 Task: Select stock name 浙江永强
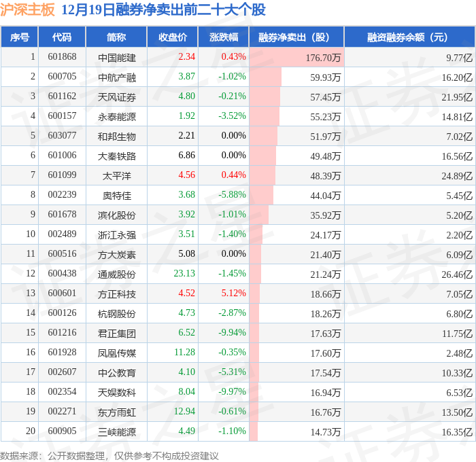tap(117, 235)
